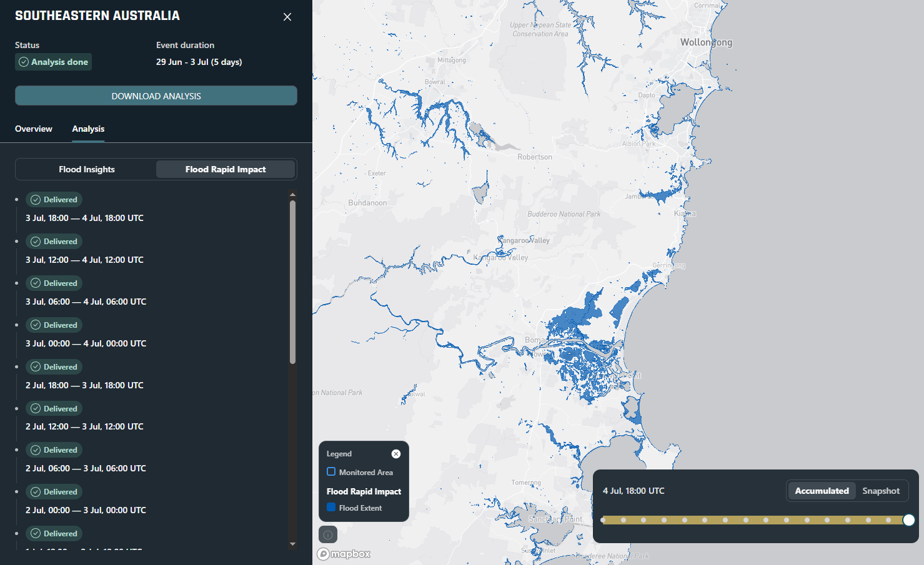Click the first timeline marker dot
The height and width of the screenshot is (565, 924).
pos(603,520)
